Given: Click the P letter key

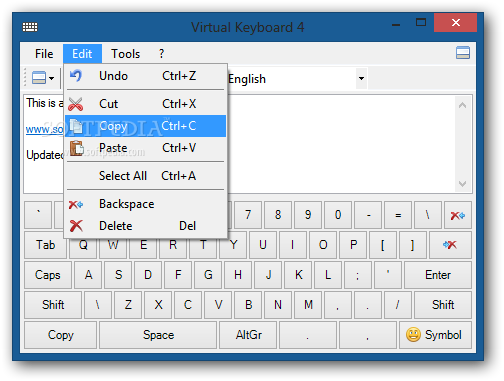Looking at the screenshot, I should 353,245.
